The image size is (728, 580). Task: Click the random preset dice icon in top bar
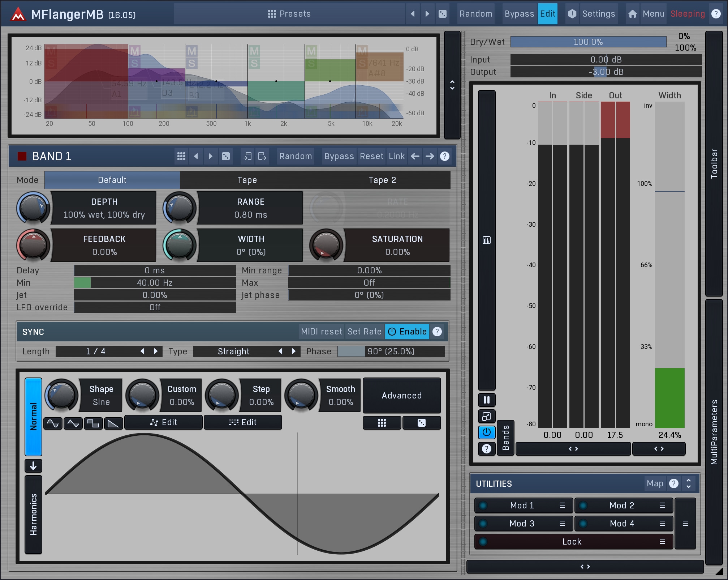click(442, 14)
